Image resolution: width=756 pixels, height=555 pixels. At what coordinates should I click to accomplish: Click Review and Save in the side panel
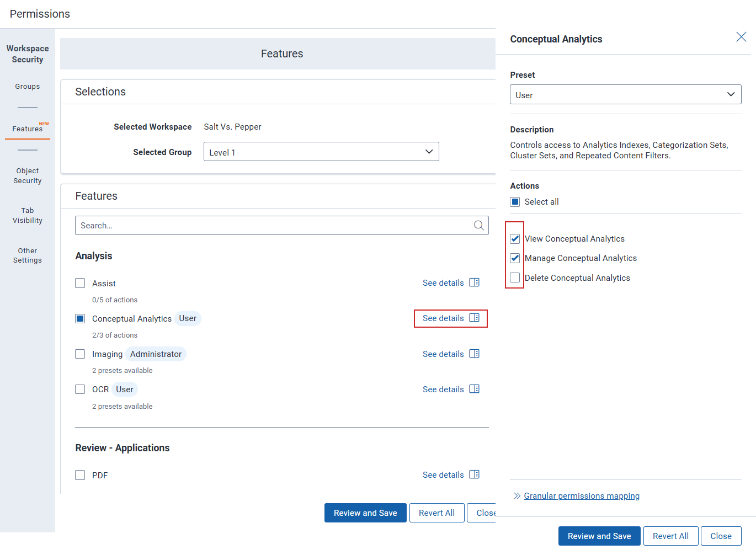pyautogui.click(x=599, y=536)
